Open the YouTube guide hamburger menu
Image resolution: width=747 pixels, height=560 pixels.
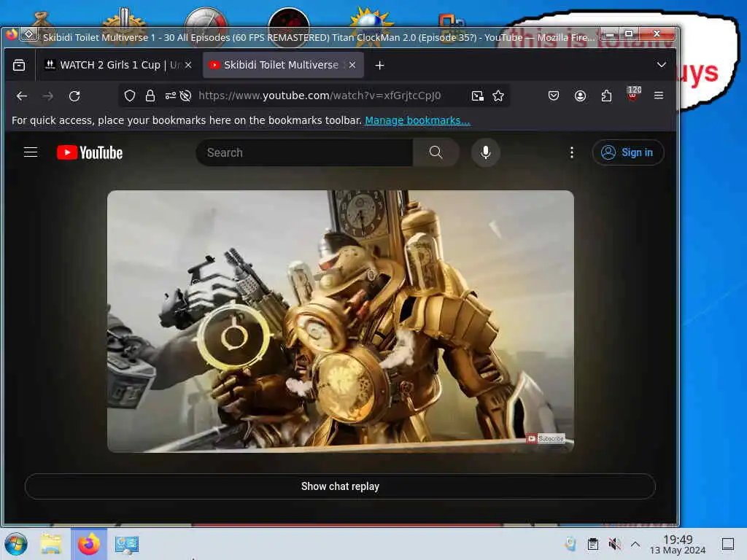(31, 152)
